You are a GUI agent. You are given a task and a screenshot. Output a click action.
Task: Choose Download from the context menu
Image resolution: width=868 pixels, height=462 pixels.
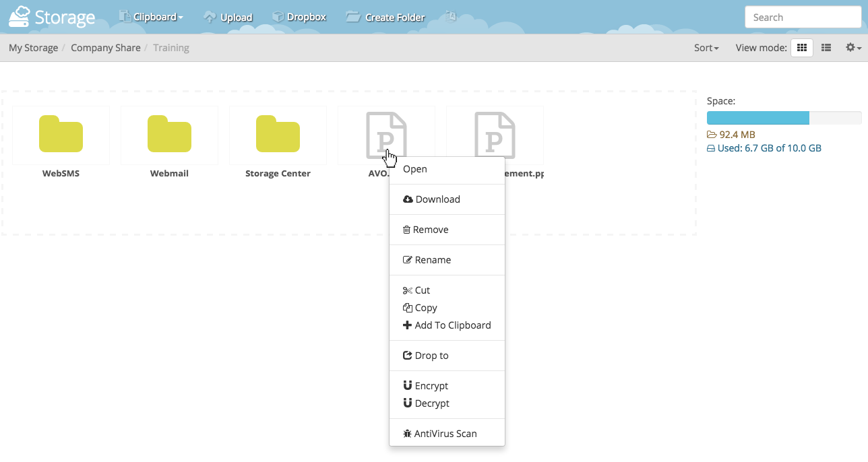point(437,199)
